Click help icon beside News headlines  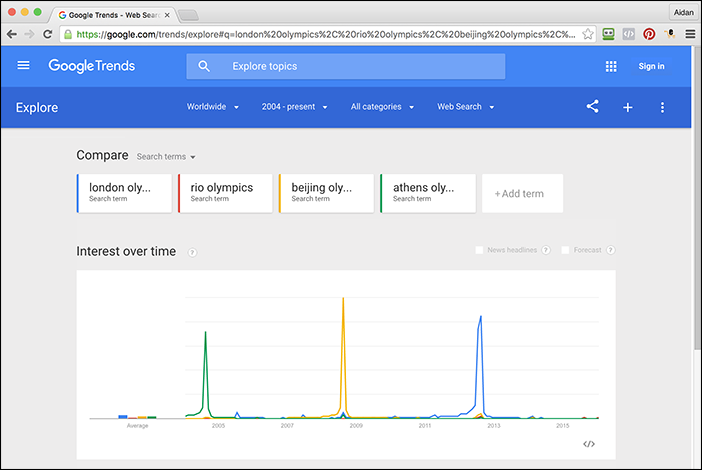(546, 250)
